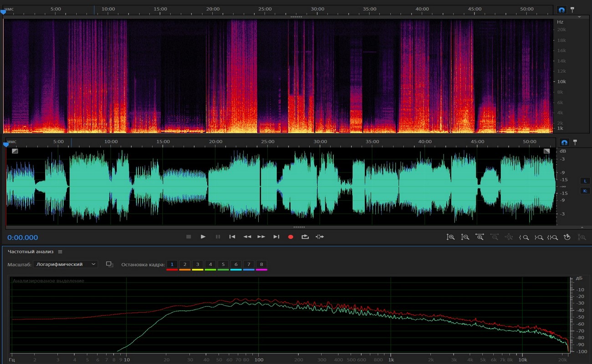592x364 pixels.
Task: Expand spectrogram options arrow near Hz label
Action: 579,17
